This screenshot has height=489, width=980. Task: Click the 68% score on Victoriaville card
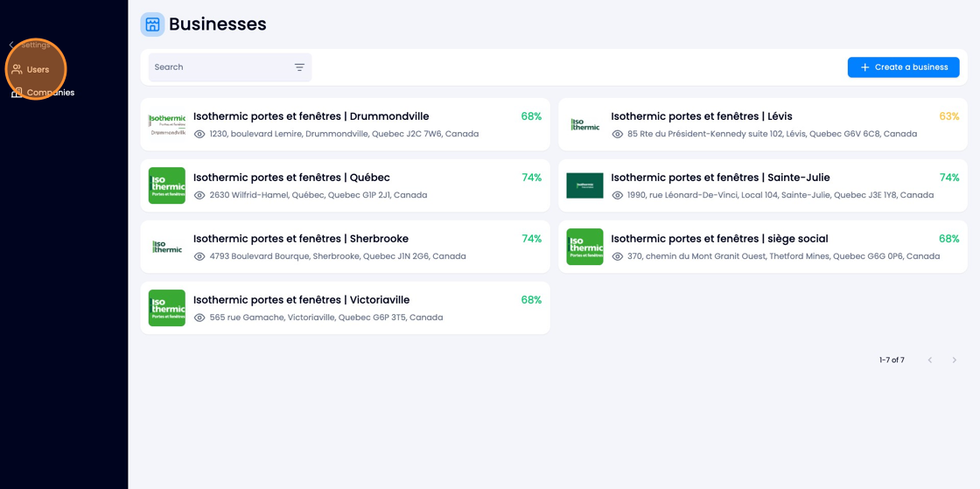531,300
